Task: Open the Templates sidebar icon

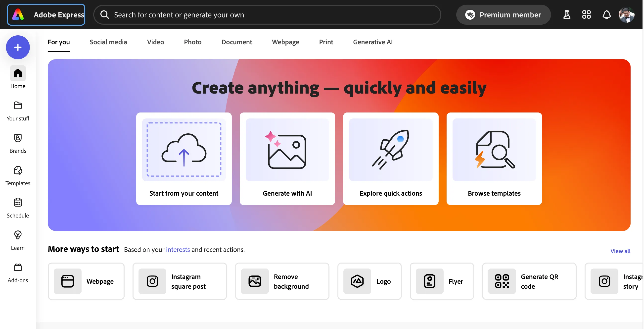Action: tap(18, 170)
